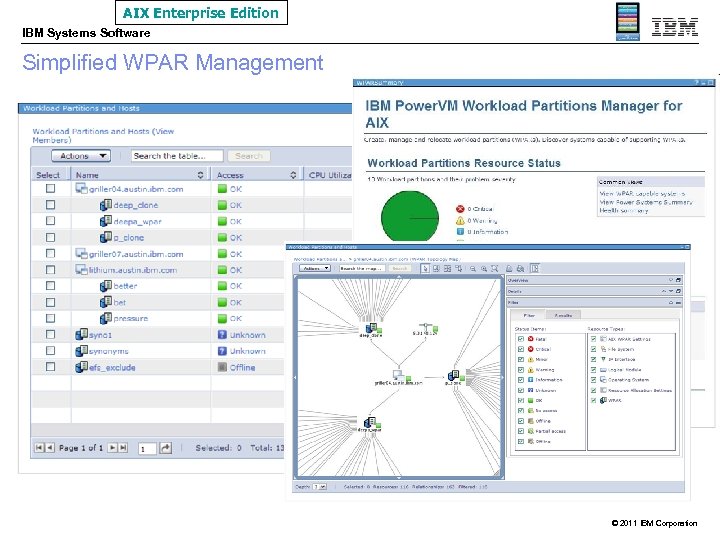Image resolution: width=720 pixels, height=540 pixels.
Task: Click the griller04.austin.ibm.com host icon
Action: click(81, 189)
